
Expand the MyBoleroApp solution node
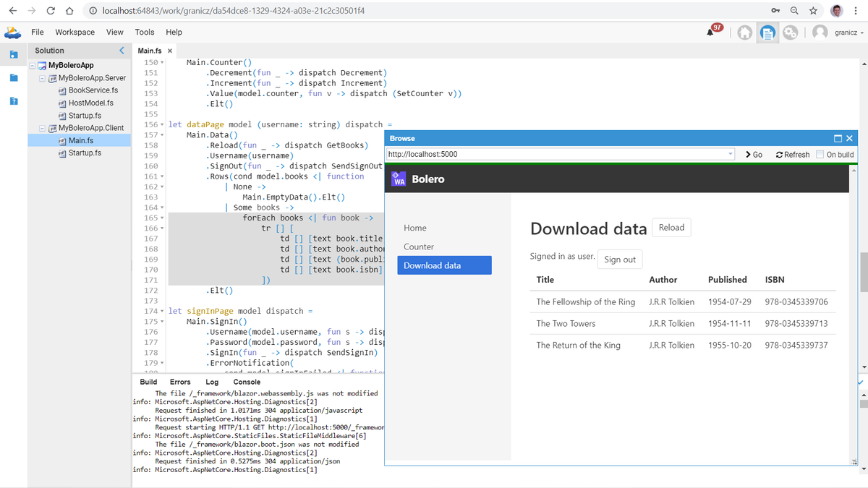(x=31, y=65)
